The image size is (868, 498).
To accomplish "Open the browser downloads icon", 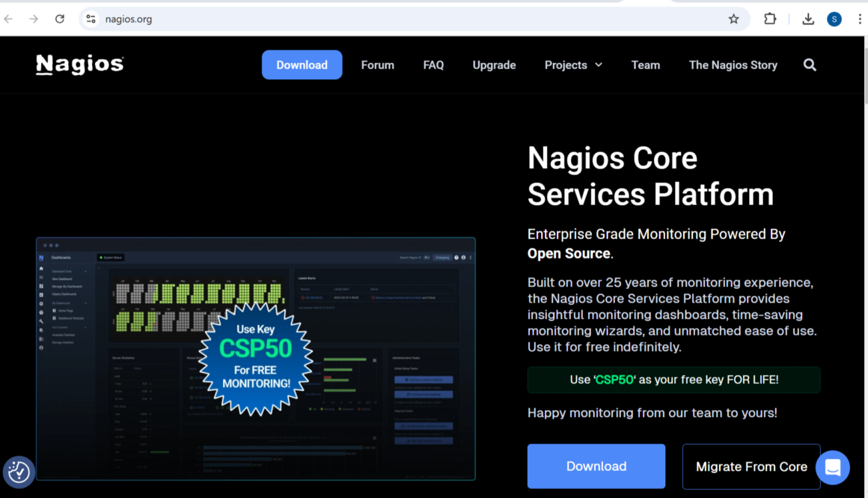I will [x=808, y=19].
